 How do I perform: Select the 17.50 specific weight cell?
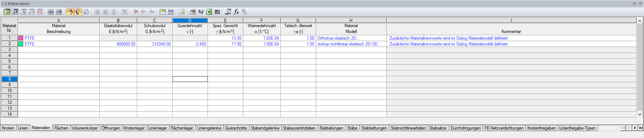226,44
